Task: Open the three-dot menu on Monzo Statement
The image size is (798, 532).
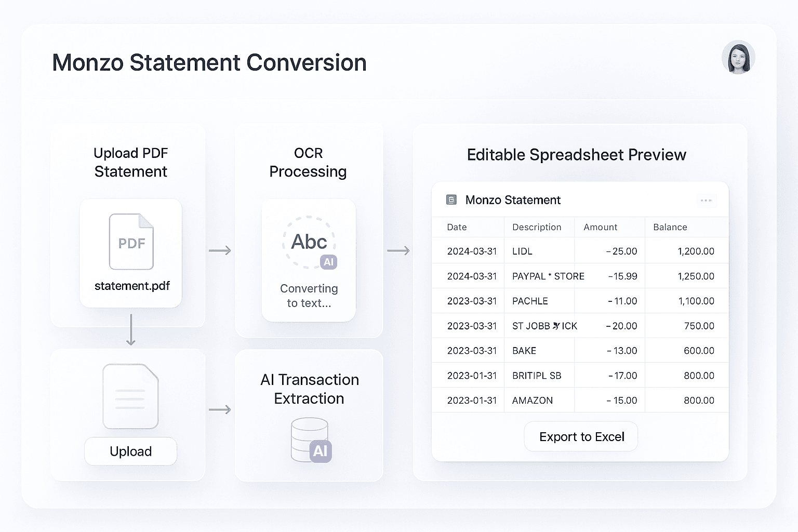Action: tap(706, 200)
